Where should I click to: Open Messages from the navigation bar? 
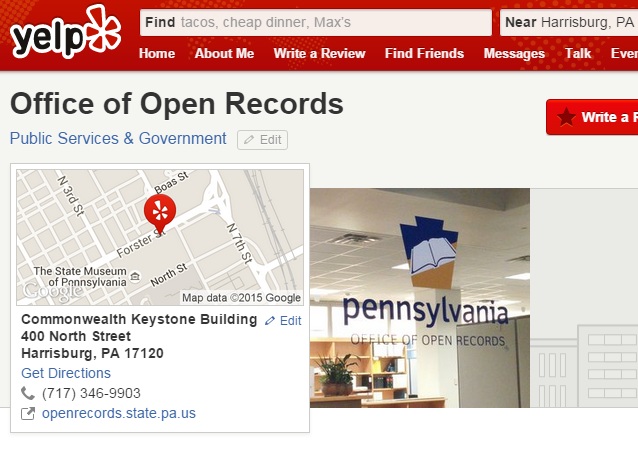coord(514,53)
